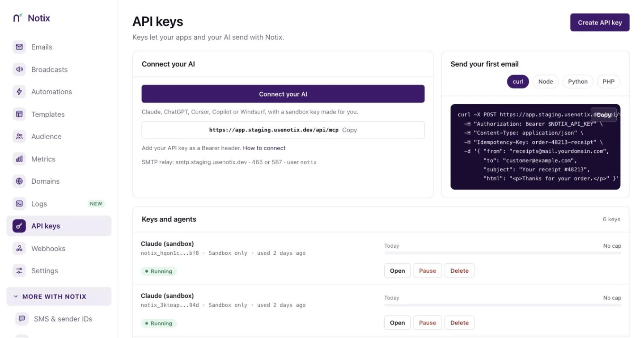Viewport: 644px width, 338px height.
Task: Click the SMTP relay details text
Action: pos(229,162)
